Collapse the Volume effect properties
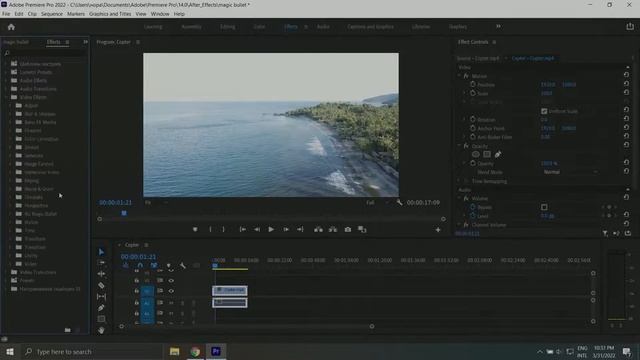640x360 pixels. tap(459, 198)
